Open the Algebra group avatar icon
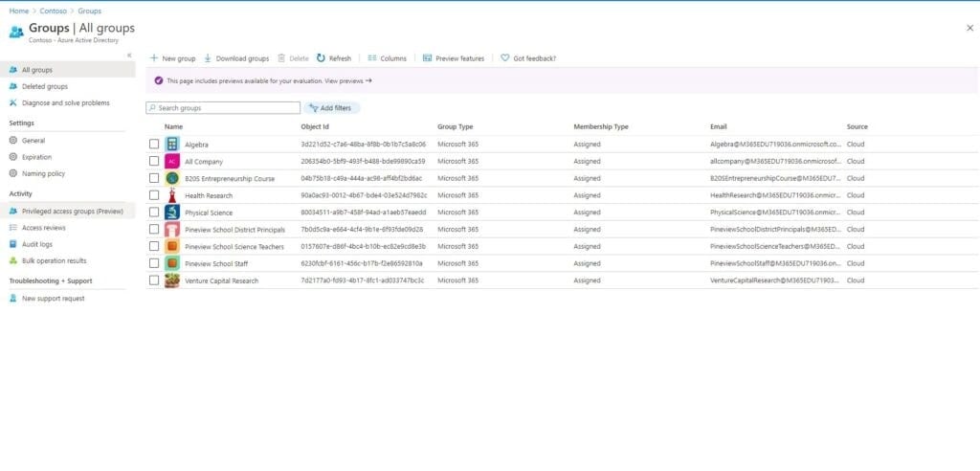 click(172, 145)
